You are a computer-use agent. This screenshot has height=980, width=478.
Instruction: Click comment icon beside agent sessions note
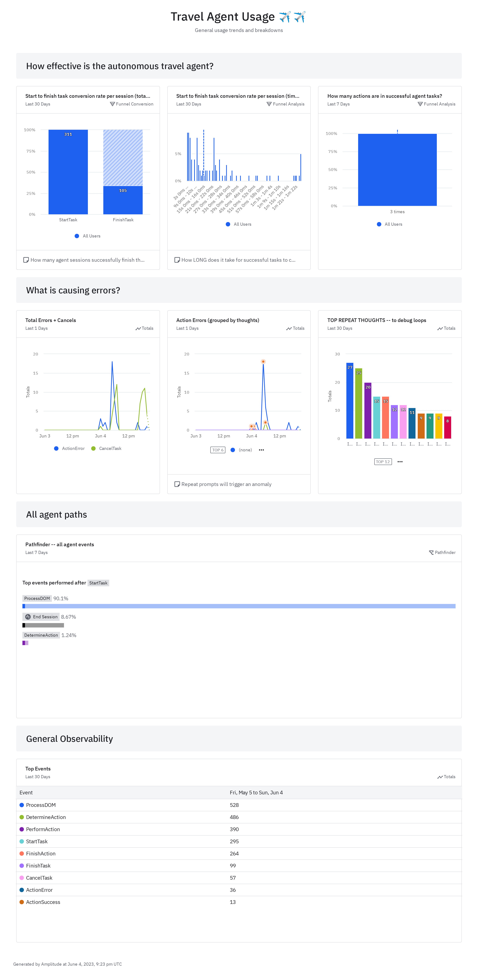point(26,260)
